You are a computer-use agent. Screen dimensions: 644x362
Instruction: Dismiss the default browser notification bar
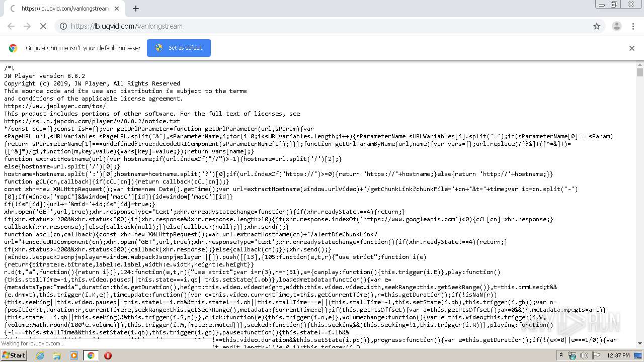(x=632, y=48)
